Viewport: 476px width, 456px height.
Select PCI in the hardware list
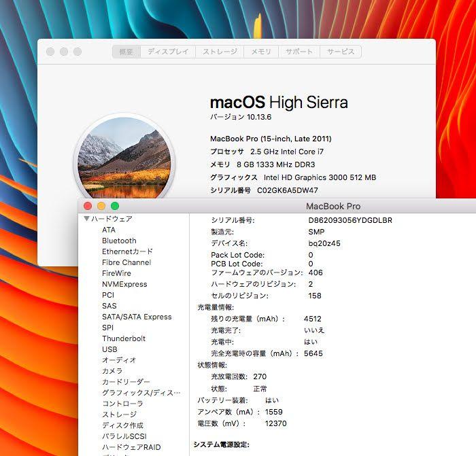(x=108, y=295)
